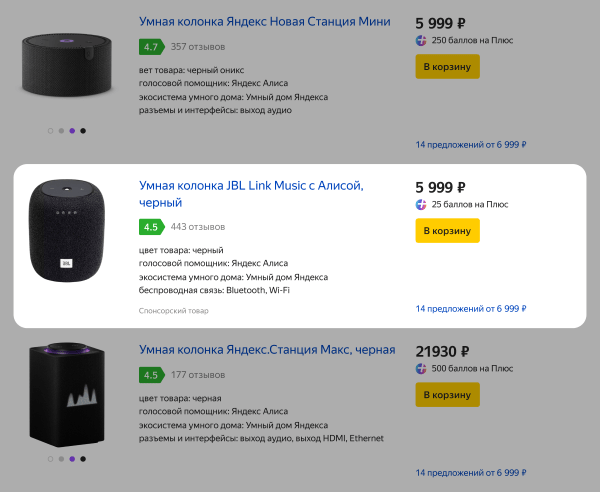600x492 pixels.
Task: Open the Яндекс Новая Станция Мини title link
Action: click(x=263, y=21)
